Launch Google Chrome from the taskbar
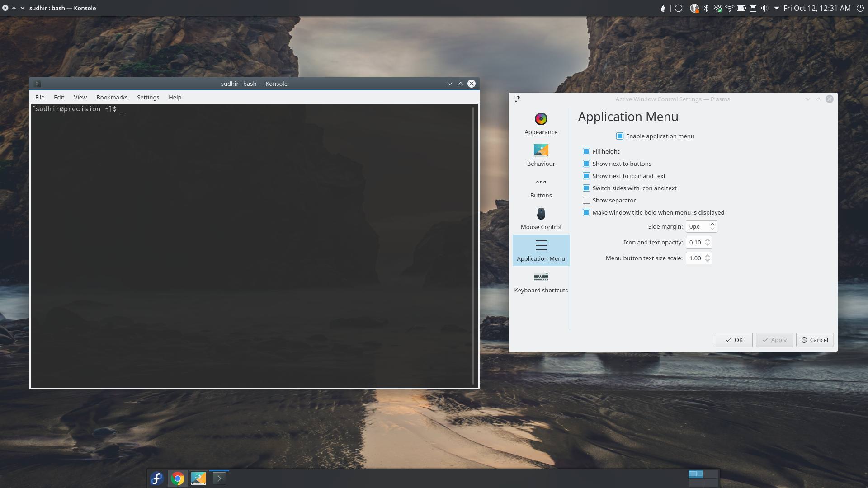The image size is (868, 488). tap(177, 478)
